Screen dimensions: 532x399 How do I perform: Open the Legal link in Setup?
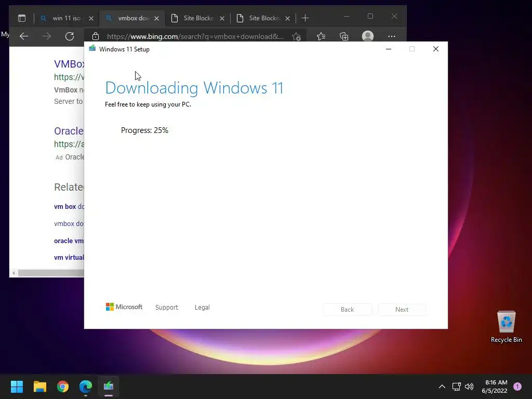point(202,307)
